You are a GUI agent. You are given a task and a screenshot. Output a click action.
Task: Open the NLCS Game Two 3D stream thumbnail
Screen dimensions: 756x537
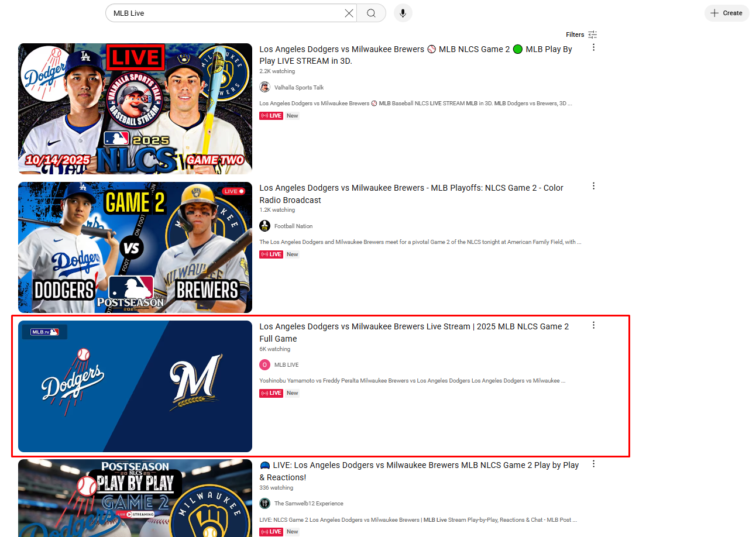click(135, 109)
